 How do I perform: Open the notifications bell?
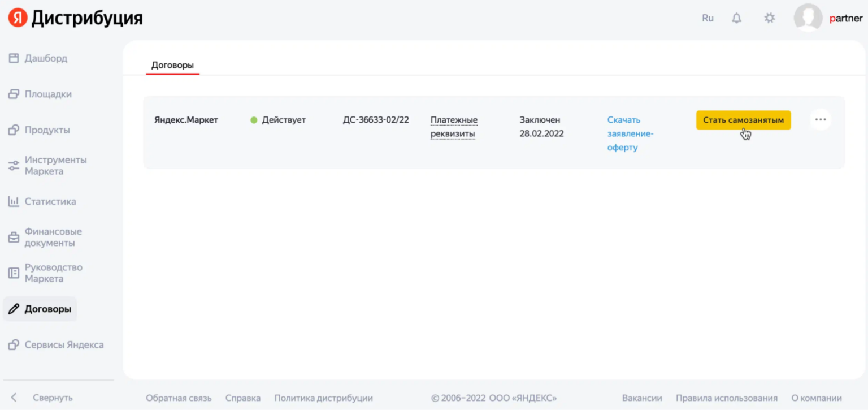click(736, 18)
